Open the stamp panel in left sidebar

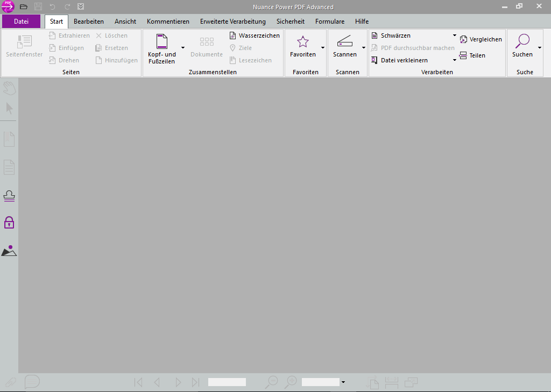(x=9, y=196)
